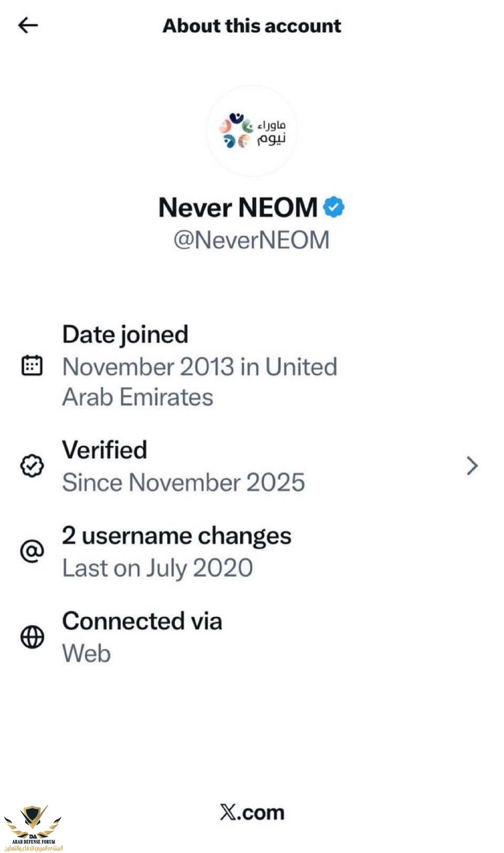Tap the November 2013 in United Arab Emirates text
The width and height of the screenshot is (504, 853).
pos(200,382)
